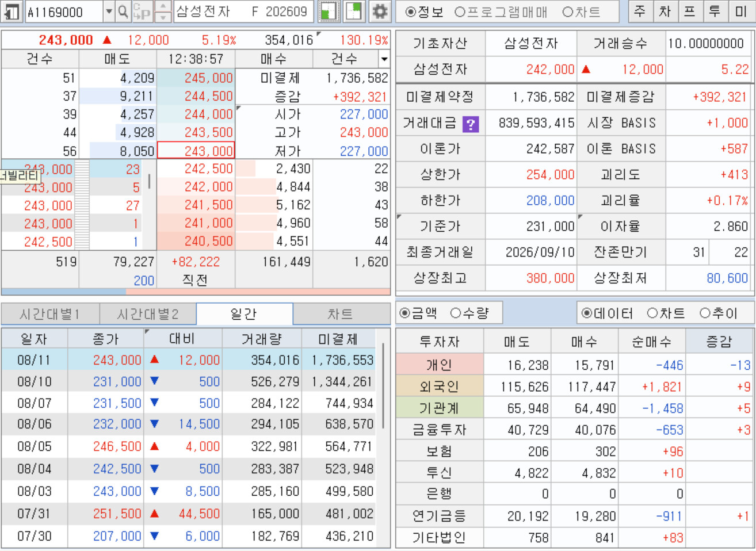Select the 차트 radio next to 데이터
The height and width of the screenshot is (551, 756).
tap(652, 313)
